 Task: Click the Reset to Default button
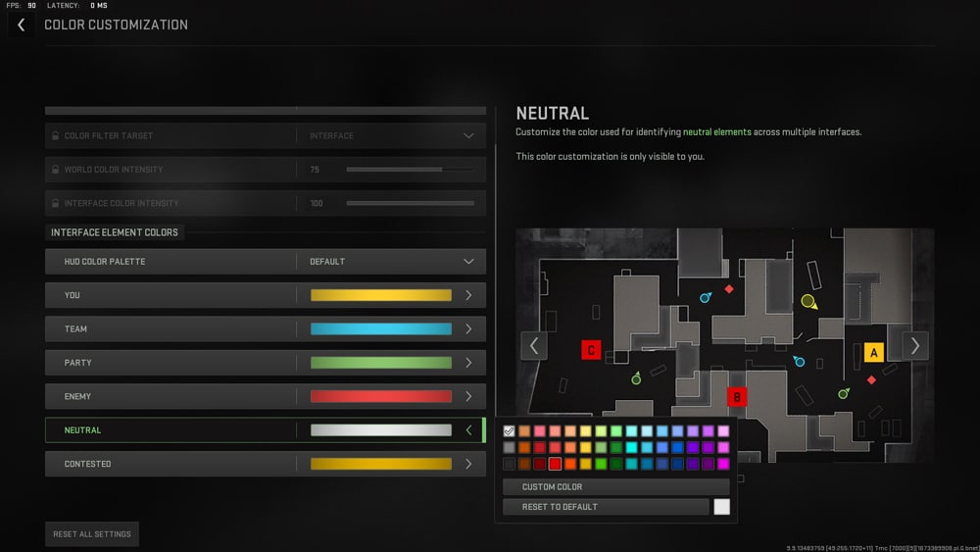coord(606,507)
